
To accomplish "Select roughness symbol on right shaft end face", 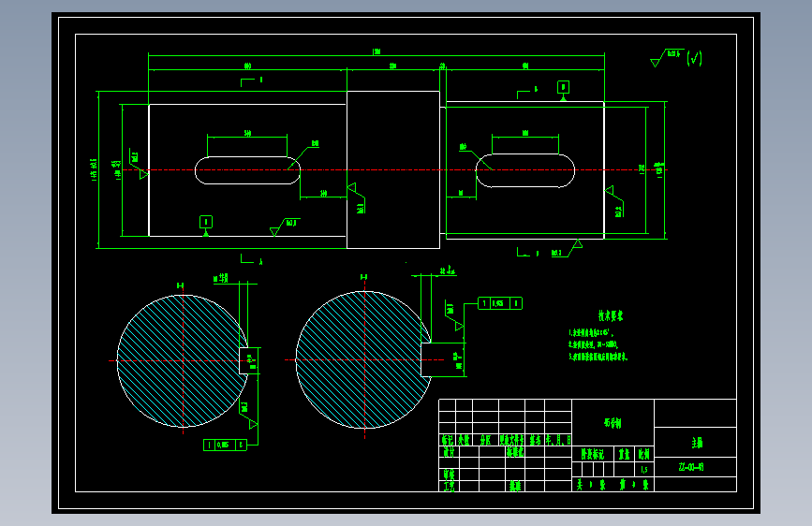I will tap(614, 201).
